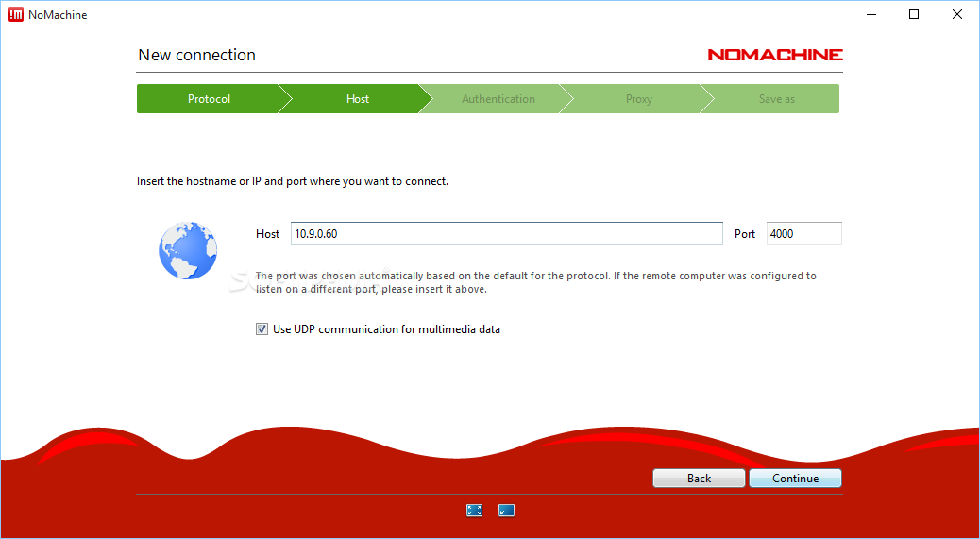Click the Port label
The image size is (980, 539).
click(744, 233)
